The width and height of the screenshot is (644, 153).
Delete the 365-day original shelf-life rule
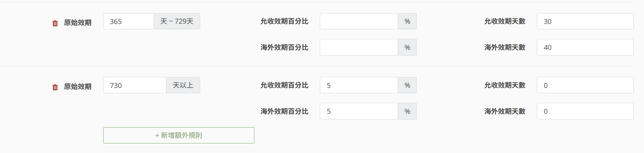click(55, 23)
